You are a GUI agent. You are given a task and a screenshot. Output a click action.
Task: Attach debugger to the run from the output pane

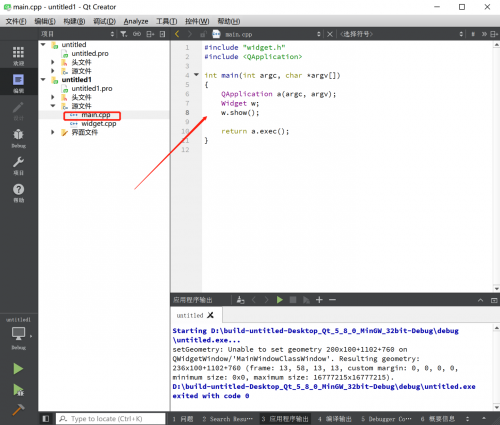coord(306,300)
